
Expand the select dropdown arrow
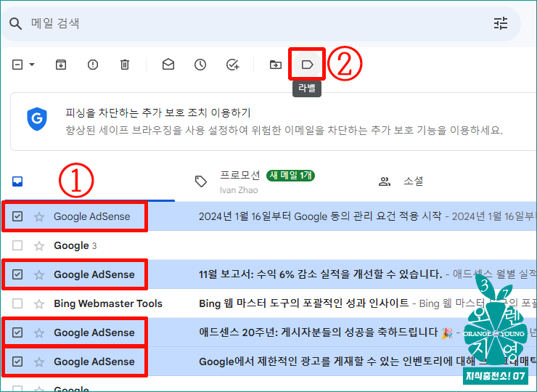(32, 65)
